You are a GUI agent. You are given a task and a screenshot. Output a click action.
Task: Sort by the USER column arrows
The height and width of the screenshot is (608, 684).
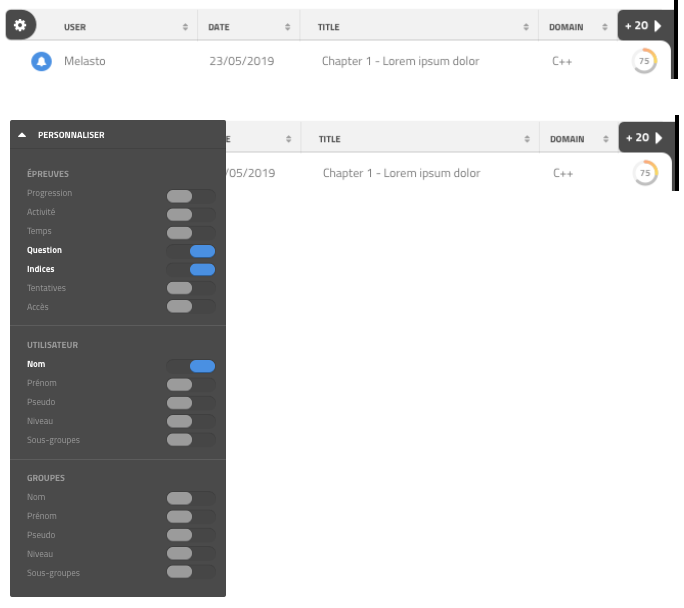[x=185, y=27]
